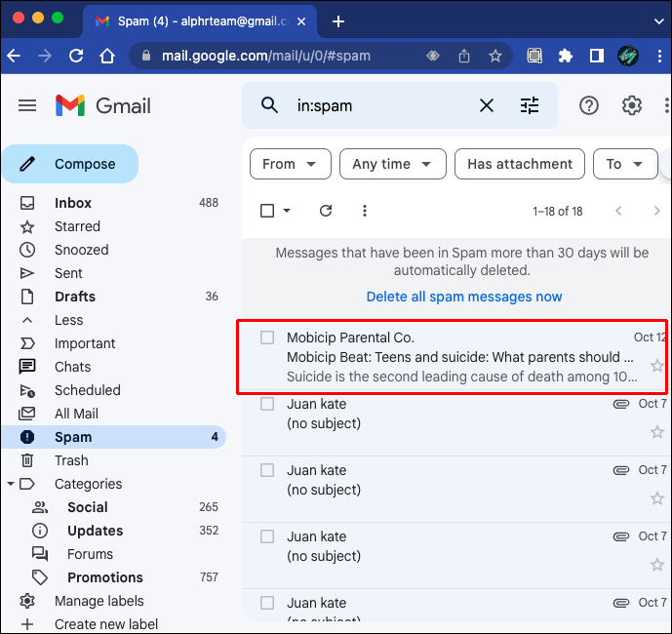Compose a new email
The height and width of the screenshot is (634, 672).
(70, 164)
